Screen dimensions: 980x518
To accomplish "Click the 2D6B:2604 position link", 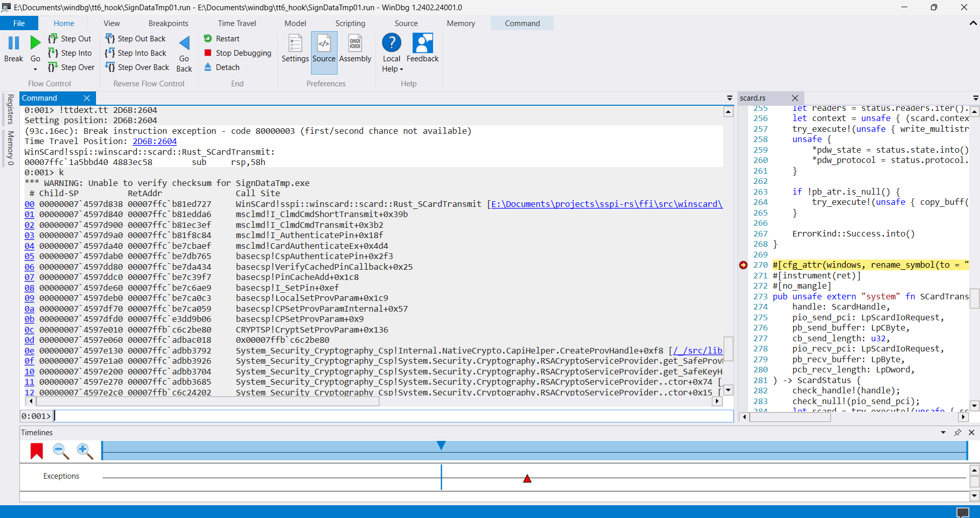I will [155, 142].
